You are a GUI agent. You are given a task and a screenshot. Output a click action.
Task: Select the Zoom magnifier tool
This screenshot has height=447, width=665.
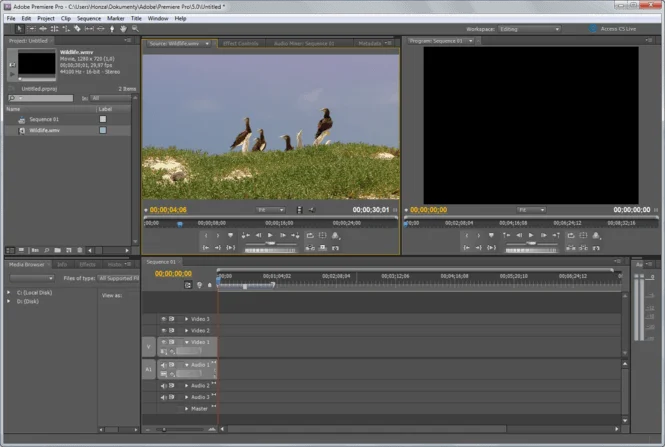[x=135, y=29]
